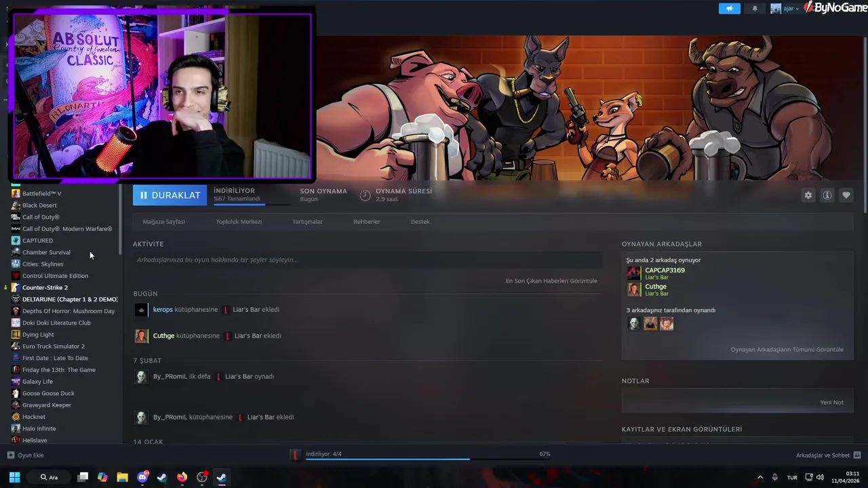The width and height of the screenshot is (868, 488).
Task: Pause the download with the DURAKLAT button
Action: pos(170,195)
